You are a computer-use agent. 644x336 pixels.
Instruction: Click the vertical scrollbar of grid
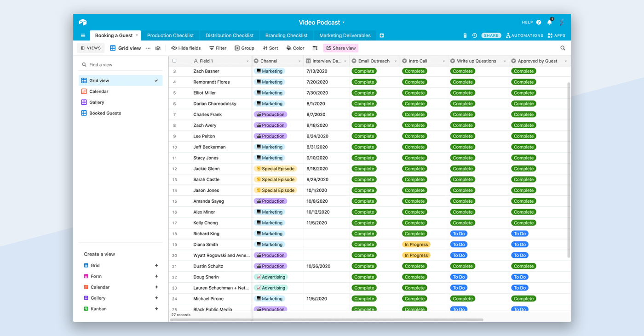569,170
